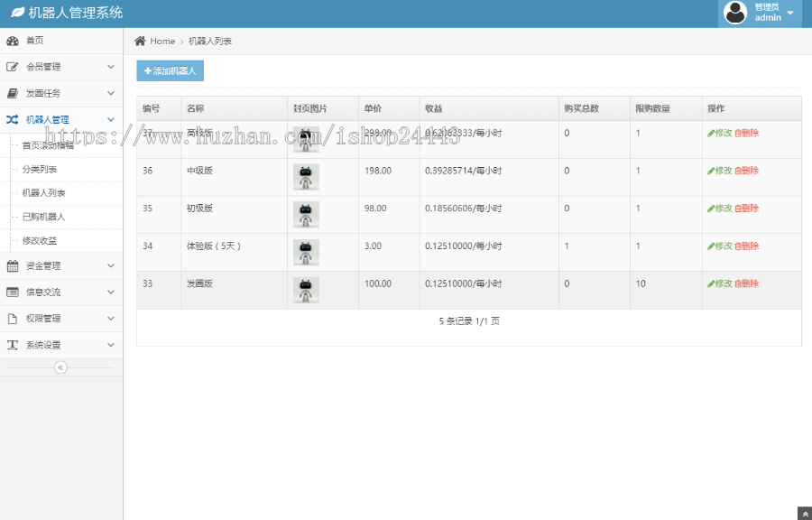This screenshot has height=520, width=812.
Task: Click the Home house icon in breadcrumb
Action: pyautogui.click(x=140, y=41)
